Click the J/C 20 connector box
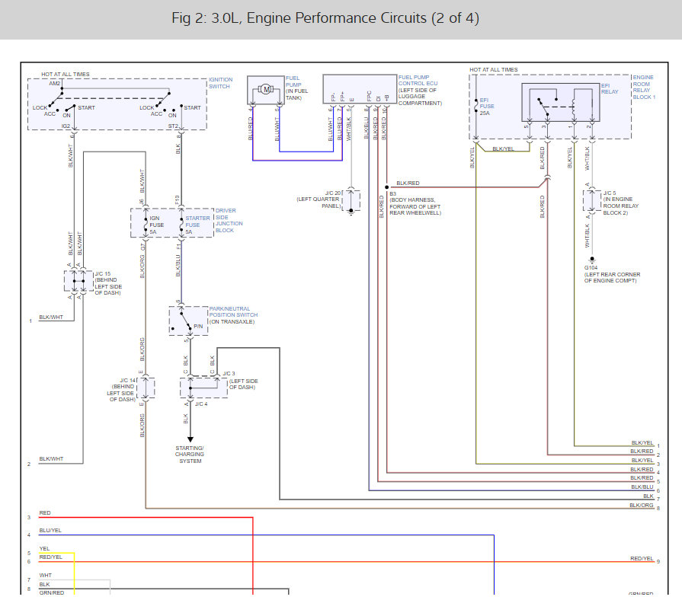The height and width of the screenshot is (616, 682). 351,201
